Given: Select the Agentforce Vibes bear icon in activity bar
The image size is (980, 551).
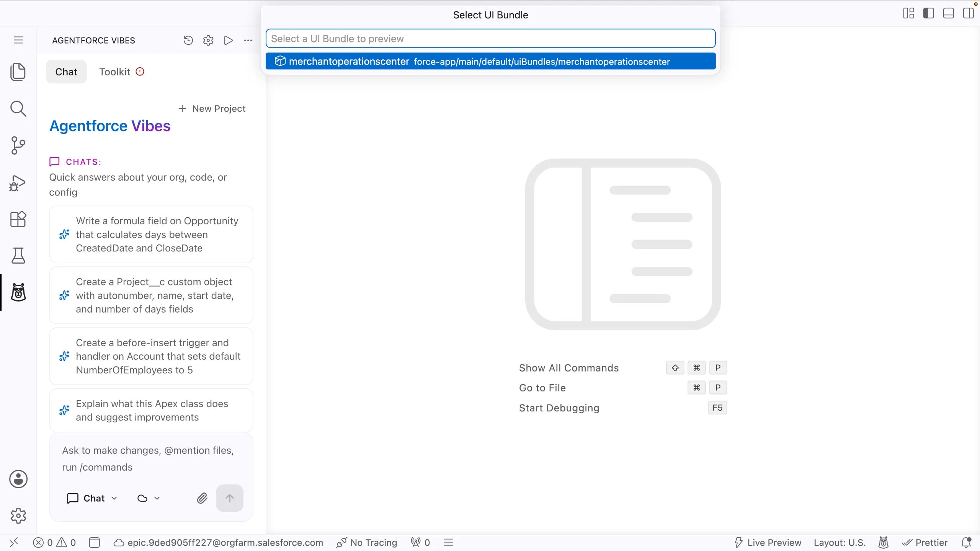Looking at the screenshot, I should pyautogui.click(x=18, y=293).
